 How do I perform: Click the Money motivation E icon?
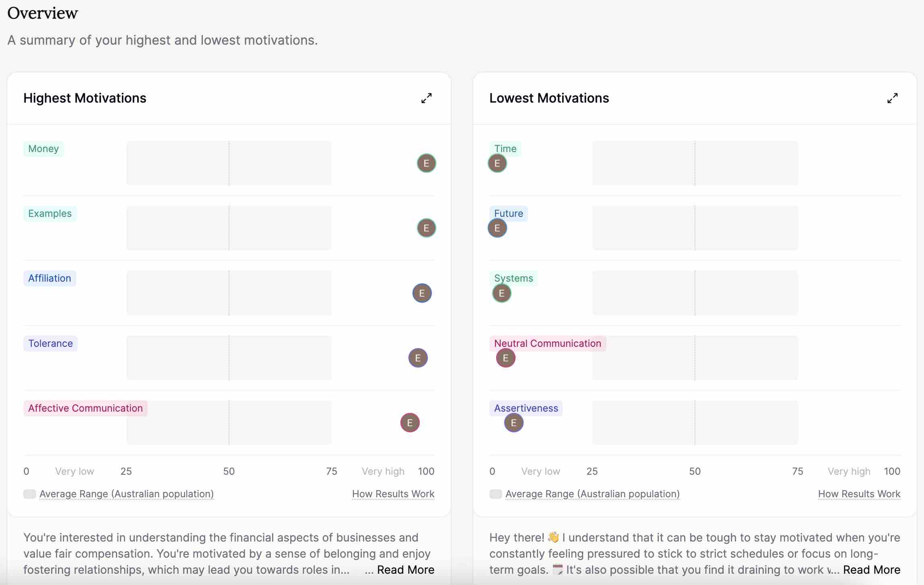[x=426, y=162]
